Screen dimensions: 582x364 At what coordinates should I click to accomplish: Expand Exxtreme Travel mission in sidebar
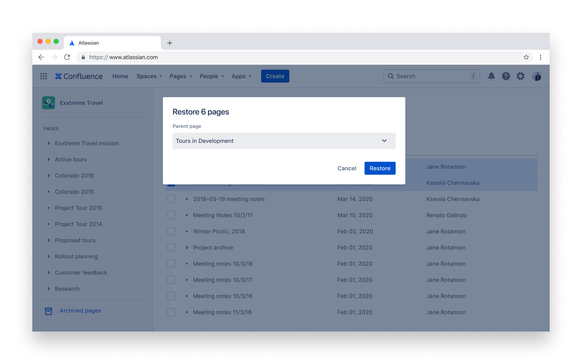(48, 143)
